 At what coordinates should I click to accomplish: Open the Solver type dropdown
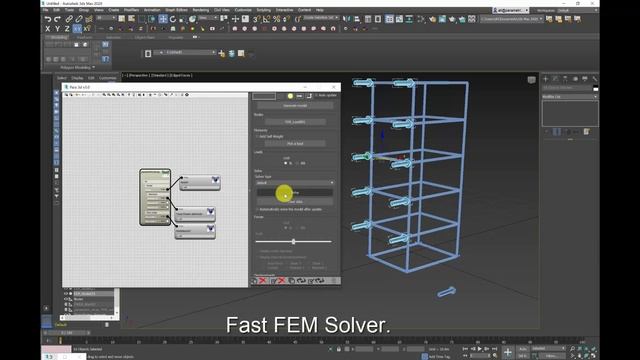point(295,183)
